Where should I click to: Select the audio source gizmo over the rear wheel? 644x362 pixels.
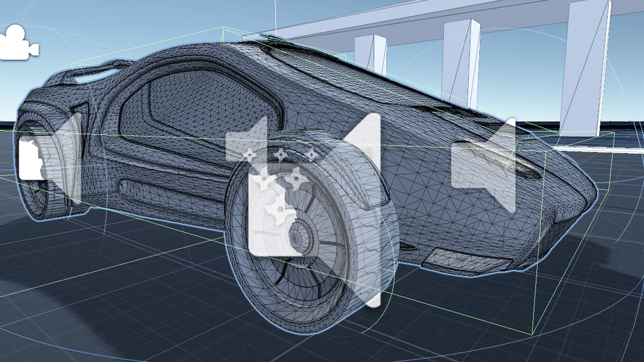point(50,159)
